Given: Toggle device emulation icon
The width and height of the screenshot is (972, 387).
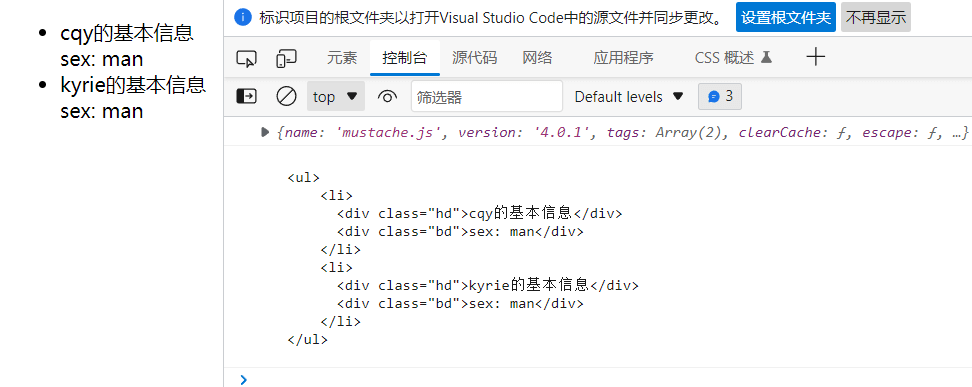Looking at the screenshot, I should (286, 58).
